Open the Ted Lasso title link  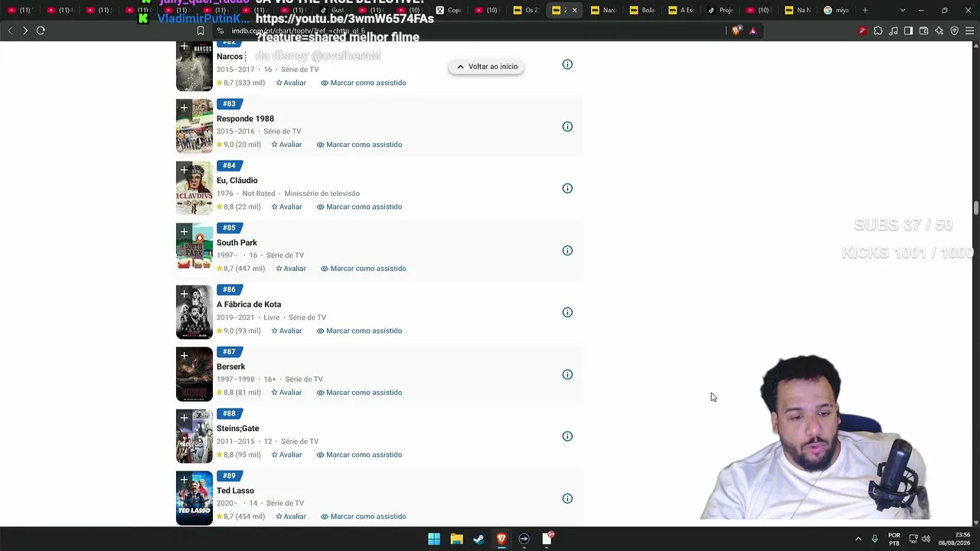[x=235, y=491]
